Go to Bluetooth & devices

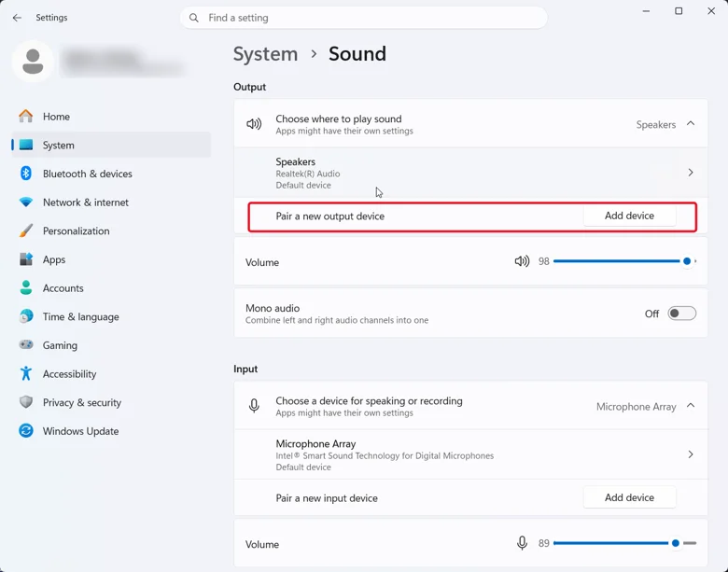[x=111, y=174]
